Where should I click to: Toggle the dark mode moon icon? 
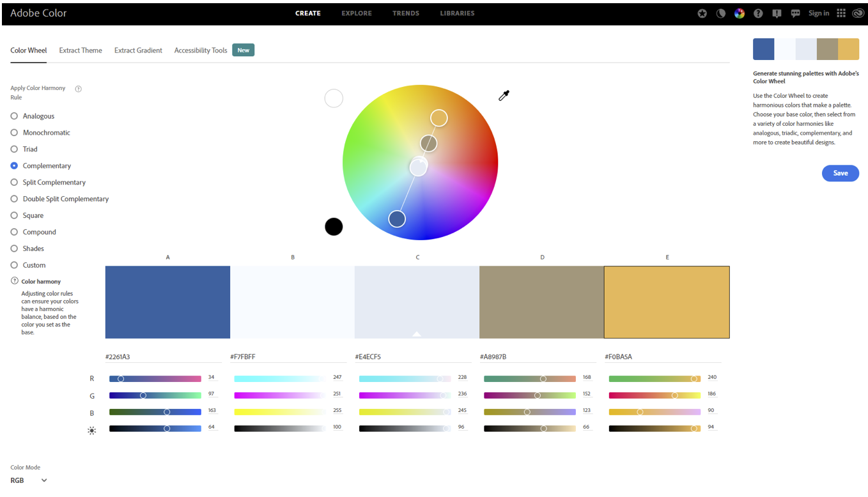721,13
